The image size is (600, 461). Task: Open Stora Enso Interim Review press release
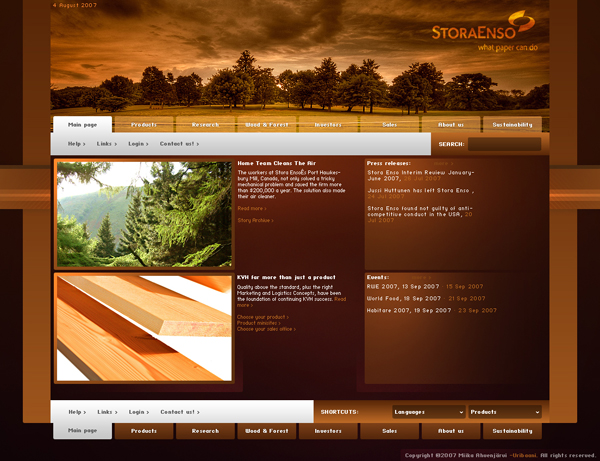421,176
